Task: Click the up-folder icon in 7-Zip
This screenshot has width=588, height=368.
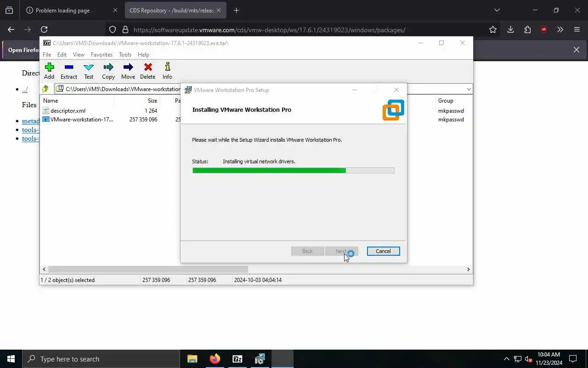Action: [x=45, y=89]
